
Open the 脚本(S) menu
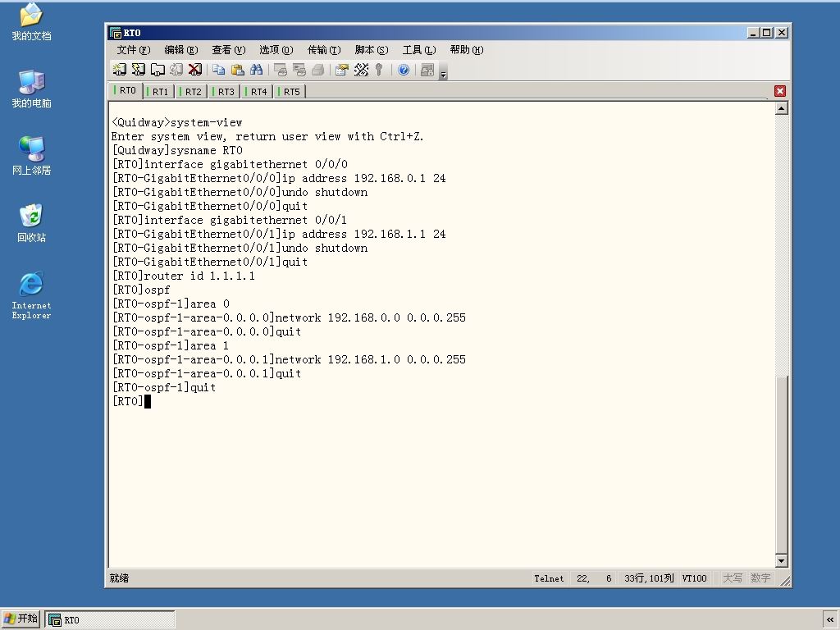[372, 50]
